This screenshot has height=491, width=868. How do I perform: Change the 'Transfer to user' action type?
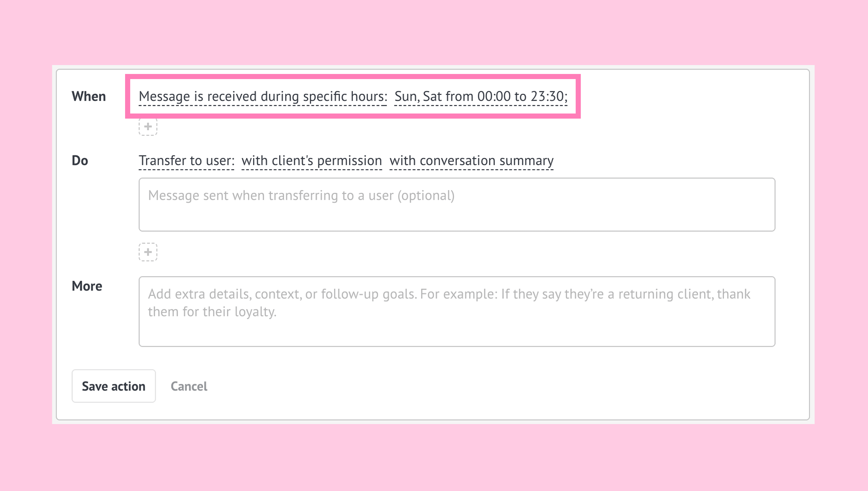pos(186,160)
